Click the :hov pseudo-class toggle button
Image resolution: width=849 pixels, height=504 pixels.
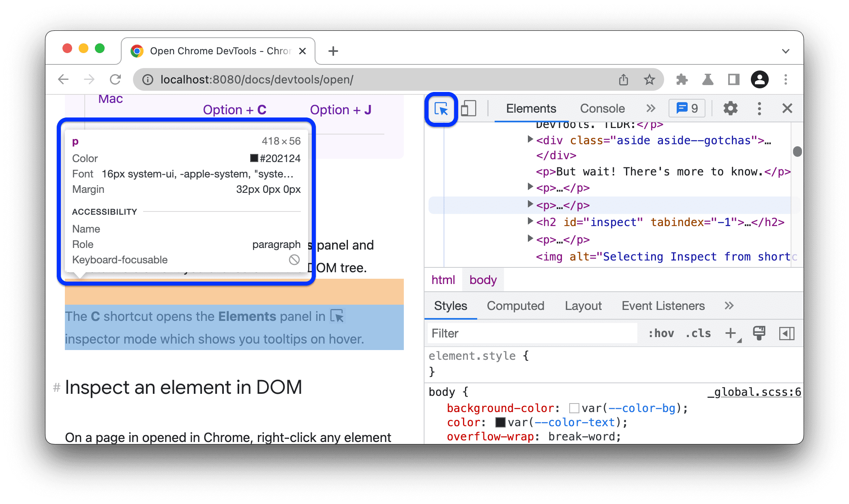660,333
